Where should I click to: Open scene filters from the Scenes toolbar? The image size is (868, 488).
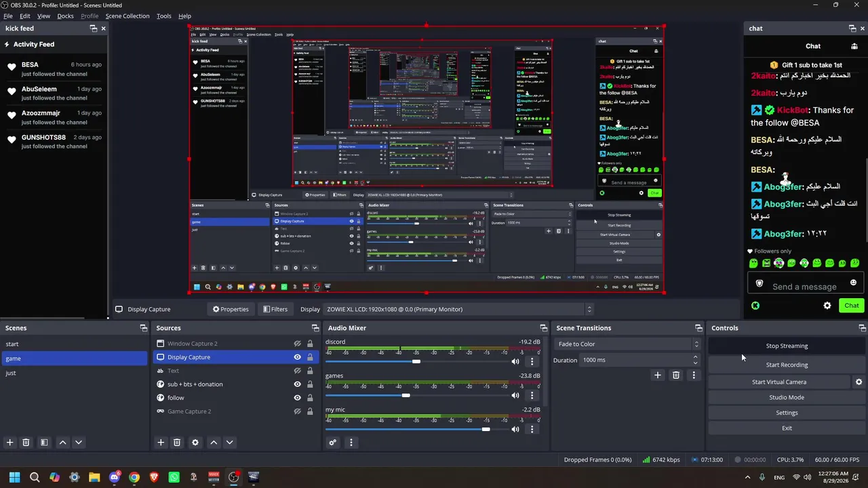44,443
